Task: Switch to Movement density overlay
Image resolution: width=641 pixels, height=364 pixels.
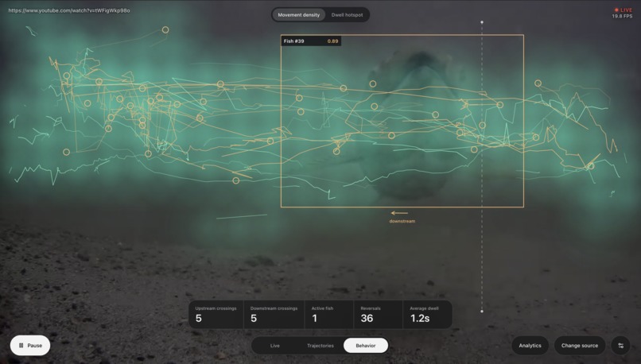Action: (x=298, y=15)
